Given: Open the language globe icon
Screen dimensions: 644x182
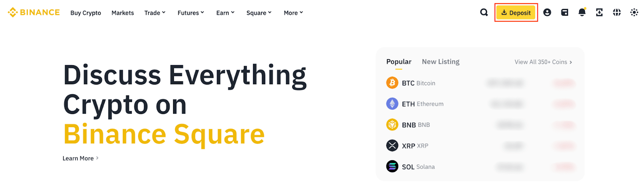Looking at the screenshot, I should (617, 12).
